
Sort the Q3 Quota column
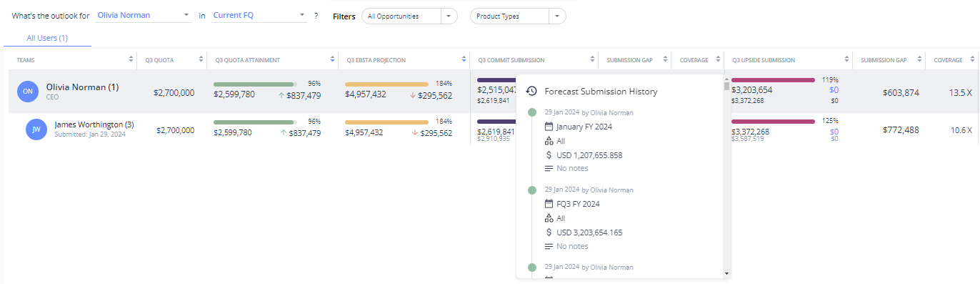pyautogui.click(x=200, y=60)
